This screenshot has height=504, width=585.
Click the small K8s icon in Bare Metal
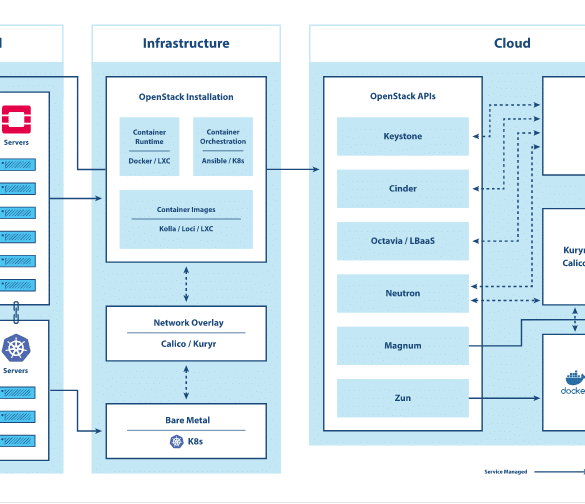[x=176, y=441]
